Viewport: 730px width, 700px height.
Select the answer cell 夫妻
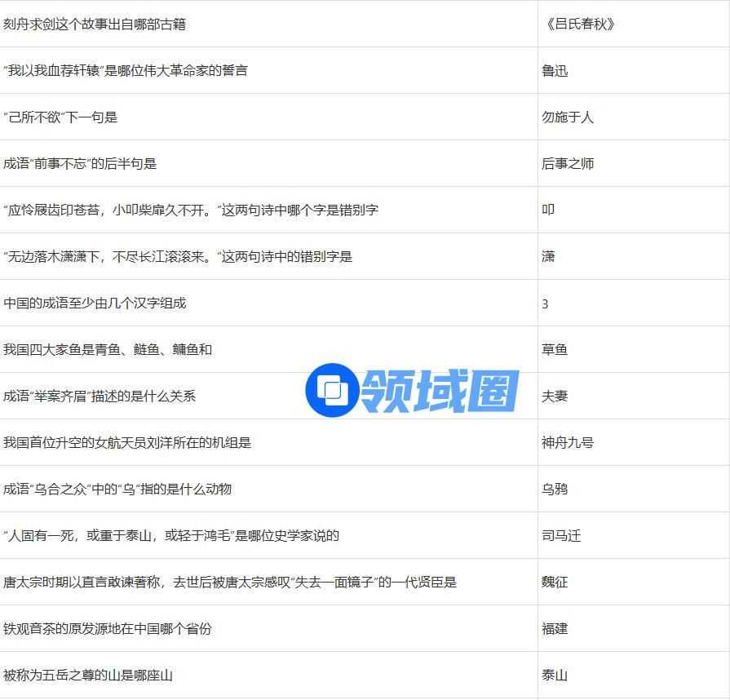(555, 397)
